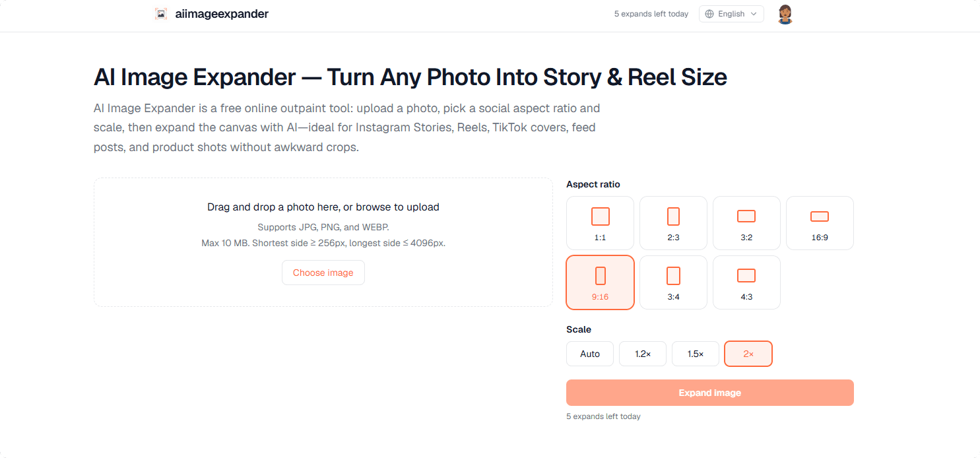
Task: Click the aiimageexpander logo icon
Action: pos(161,14)
